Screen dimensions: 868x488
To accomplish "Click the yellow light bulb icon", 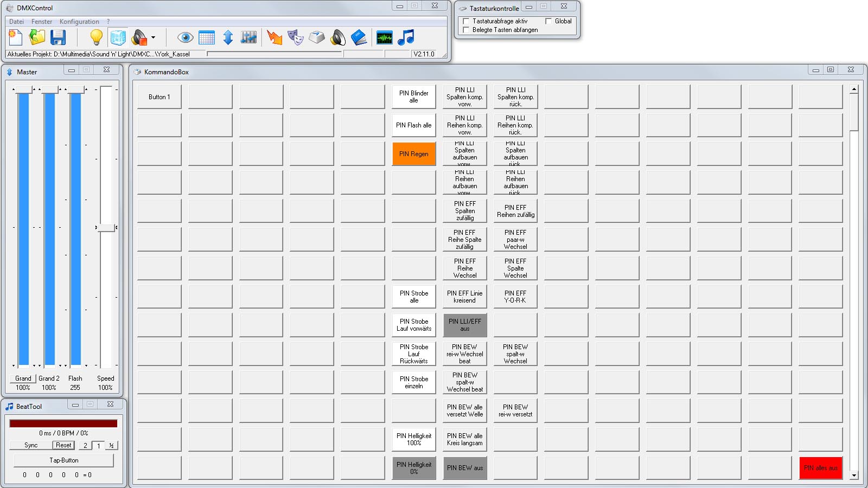I will [96, 37].
